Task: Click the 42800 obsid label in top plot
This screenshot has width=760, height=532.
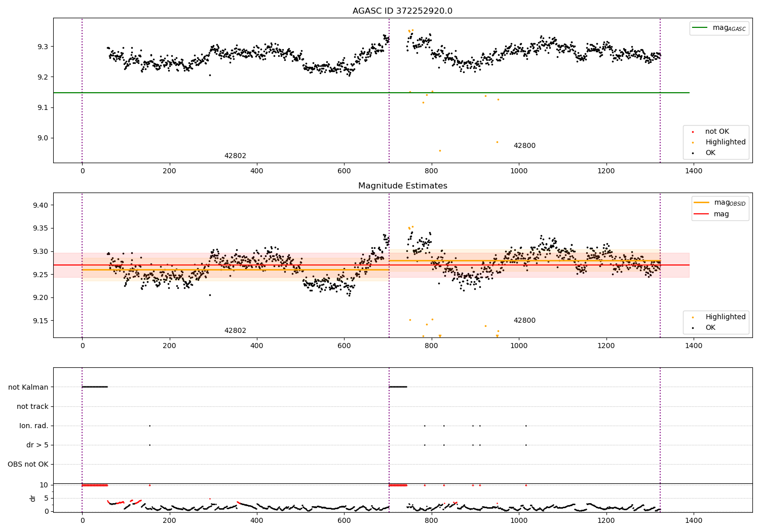Action: point(524,146)
